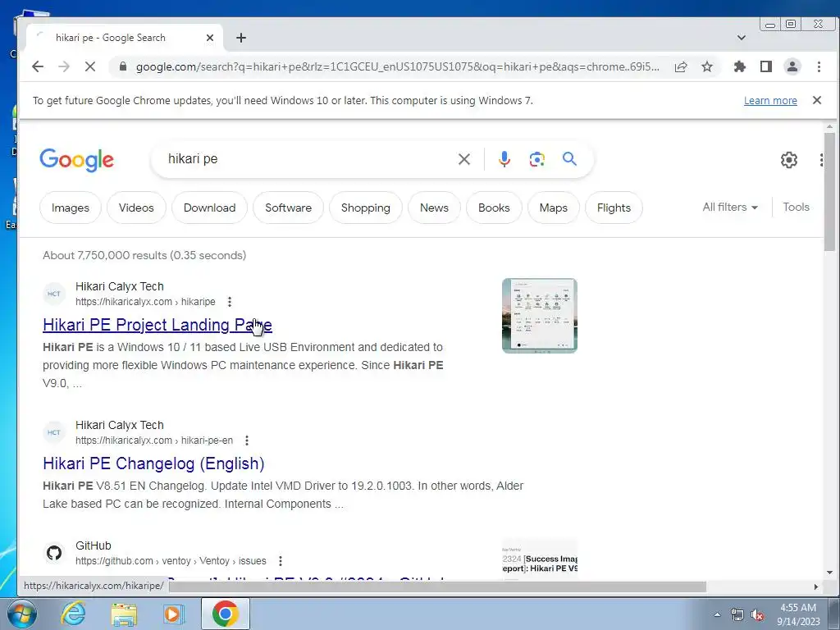The height and width of the screenshot is (630, 840).
Task: Click the hikaricalyx.com › hikaripe URL text
Action: click(145, 302)
